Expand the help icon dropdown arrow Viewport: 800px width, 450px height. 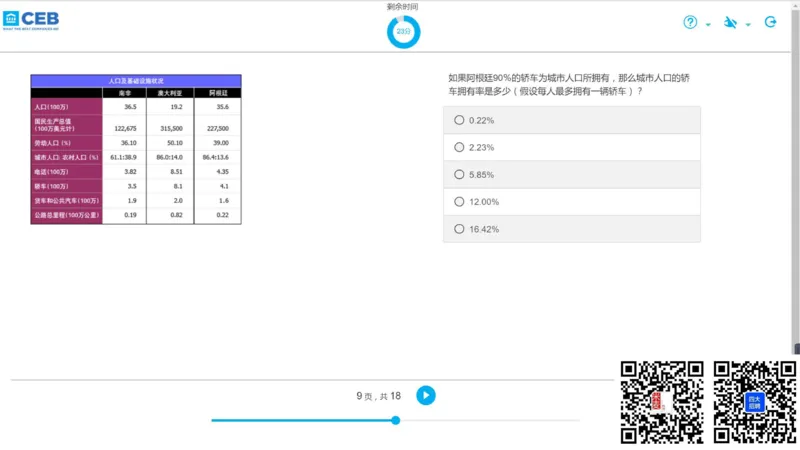point(708,24)
